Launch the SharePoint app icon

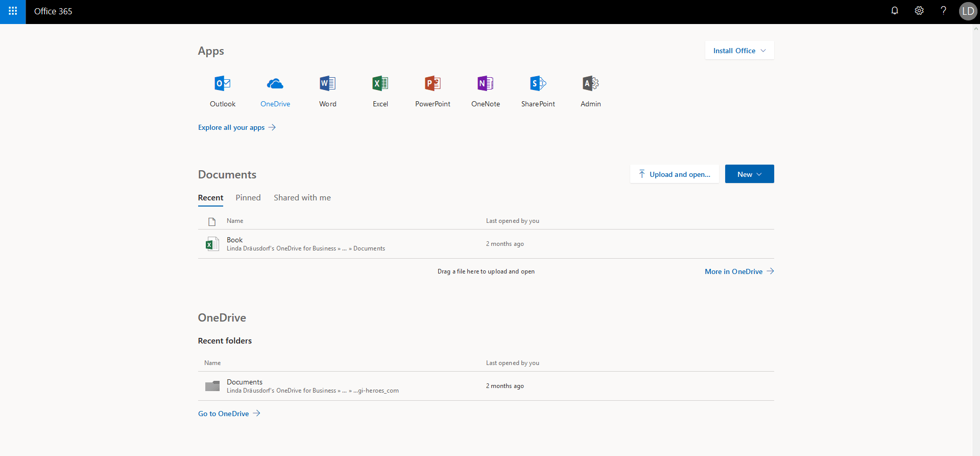(538, 83)
